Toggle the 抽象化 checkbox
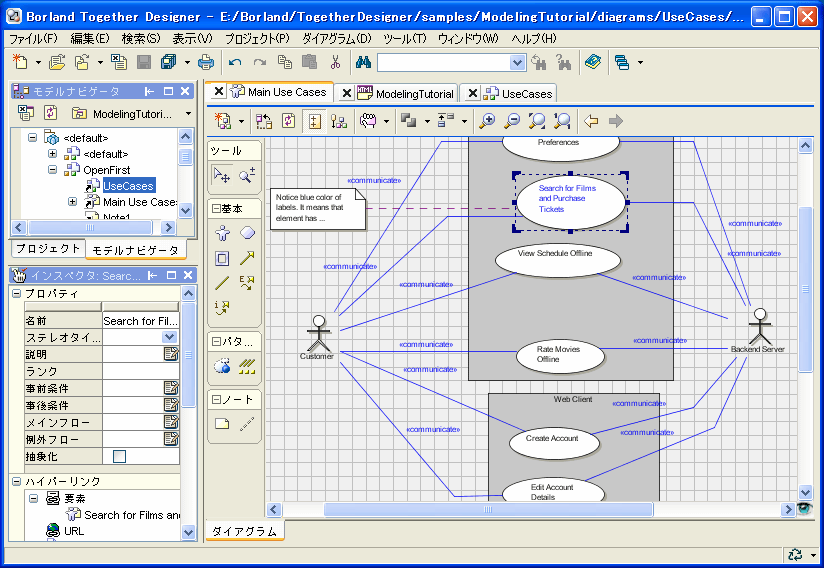The image size is (824, 568). pyautogui.click(x=119, y=456)
